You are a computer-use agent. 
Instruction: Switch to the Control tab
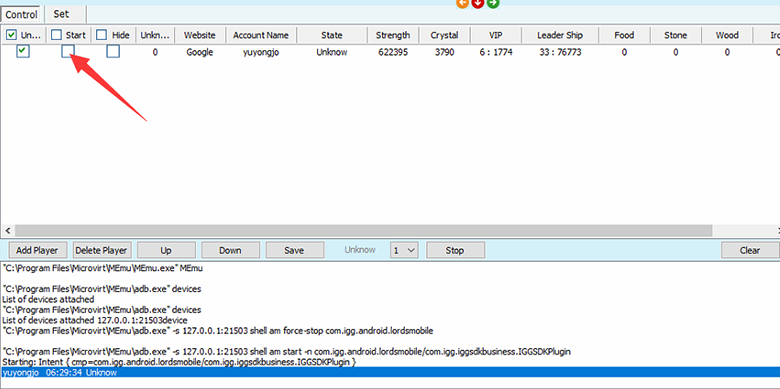pos(22,14)
